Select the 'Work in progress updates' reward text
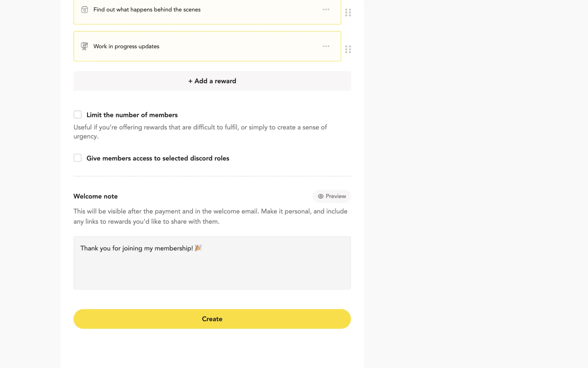Viewport: 588px width, 368px height. pos(126,46)
